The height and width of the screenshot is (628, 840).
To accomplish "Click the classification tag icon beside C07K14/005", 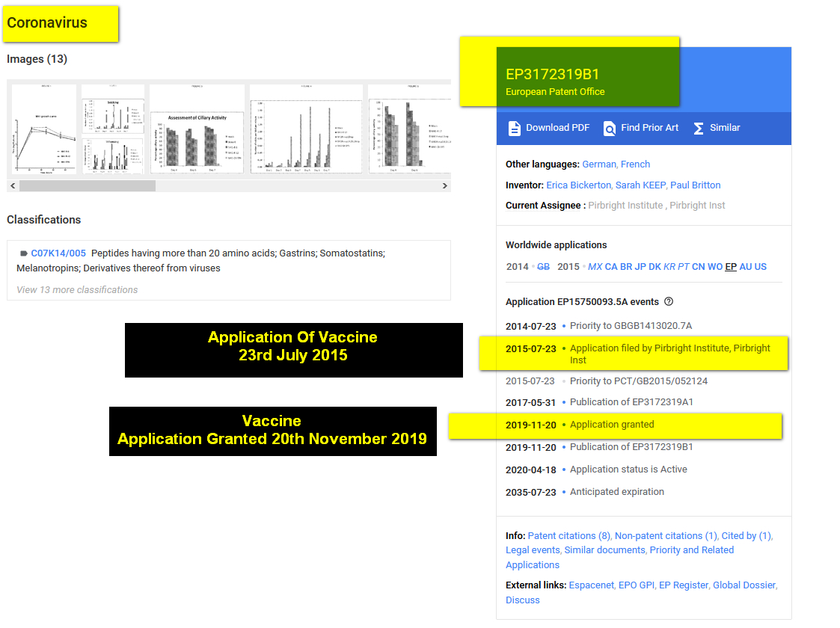I will (24, 253).
